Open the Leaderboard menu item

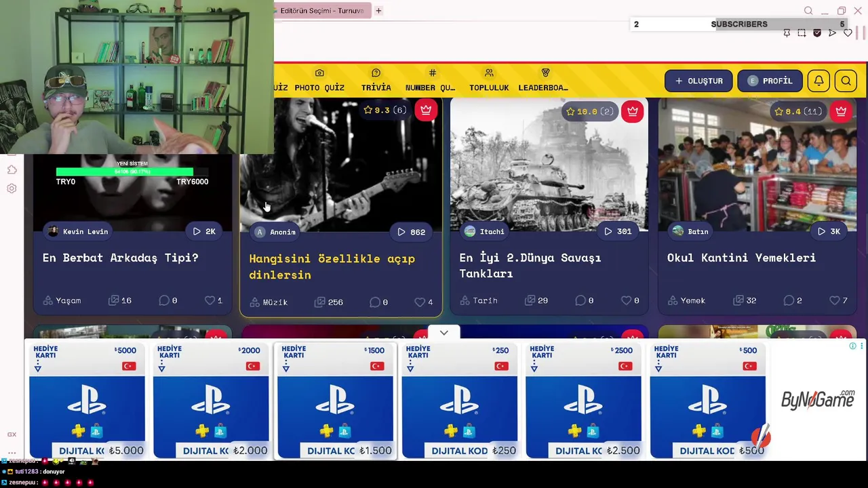pos(543,81)
